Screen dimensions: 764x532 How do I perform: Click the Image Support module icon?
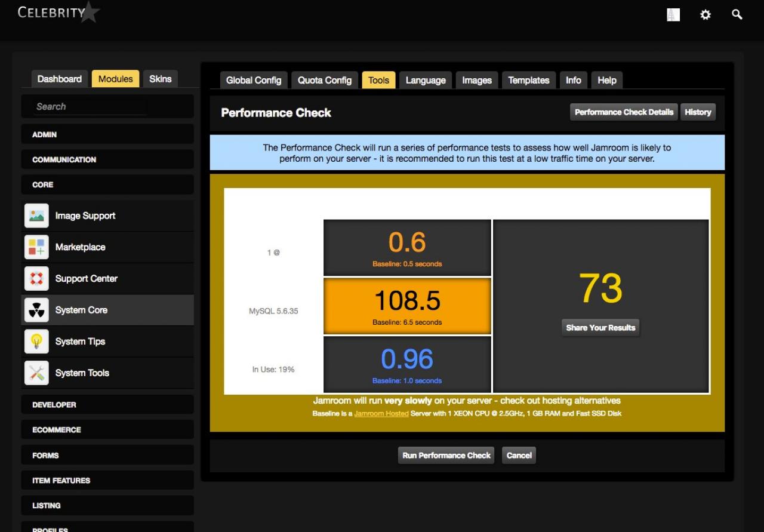point(36,216)
